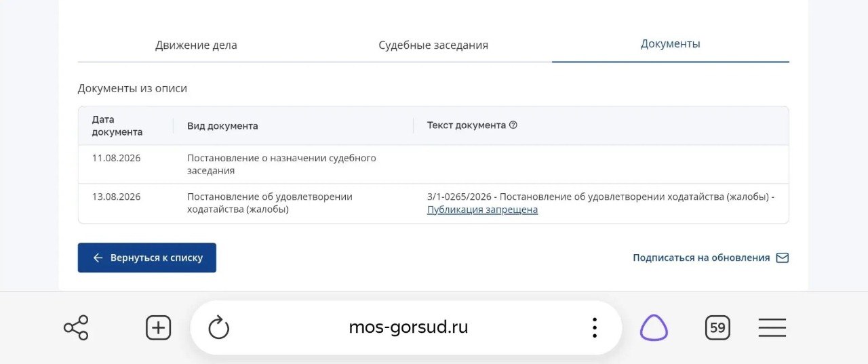
Task: Select the 13.08.2026 document row
Action: click(x=433, y=203)
